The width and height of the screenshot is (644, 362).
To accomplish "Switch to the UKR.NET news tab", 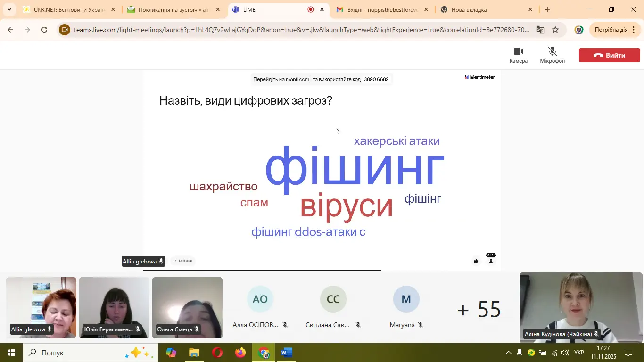I will 68,9.
